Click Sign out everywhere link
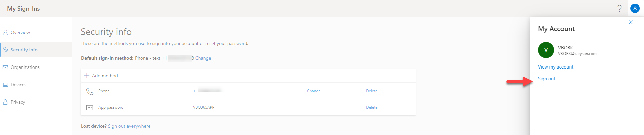 pyautogui.click(x=129, y=126)
